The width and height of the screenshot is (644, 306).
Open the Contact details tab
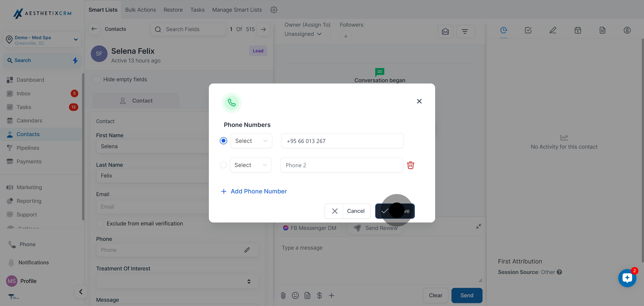[136, 101]
